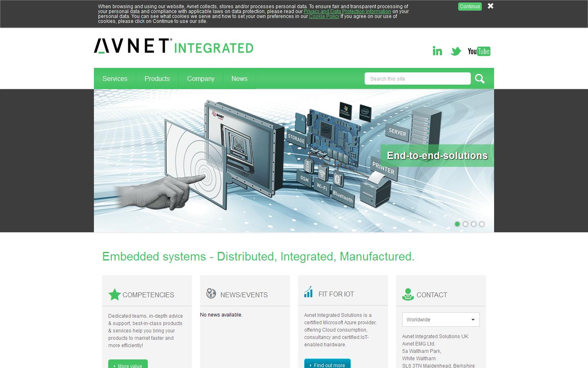Click the search magnifier icon
Image resolution: width=588 pixels, height=368 pixels.
pyautogui.click(x=480, y=79)
